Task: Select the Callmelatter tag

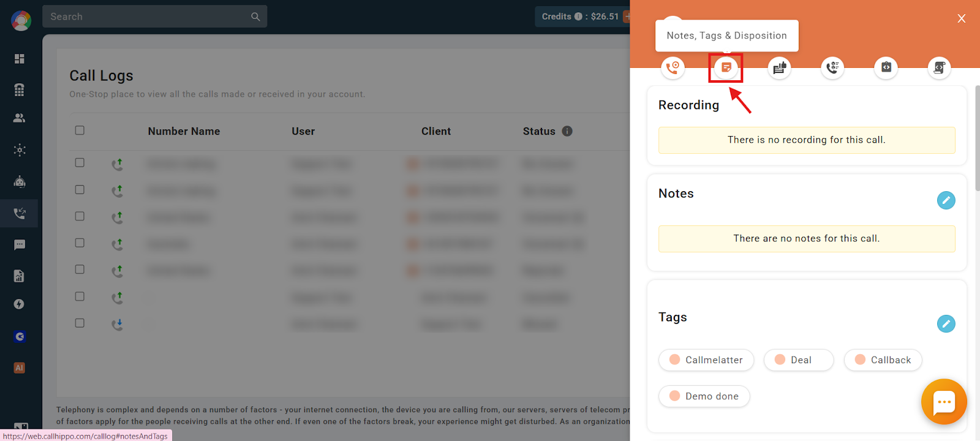Action: pyautogui.click(x=706, y=360)
